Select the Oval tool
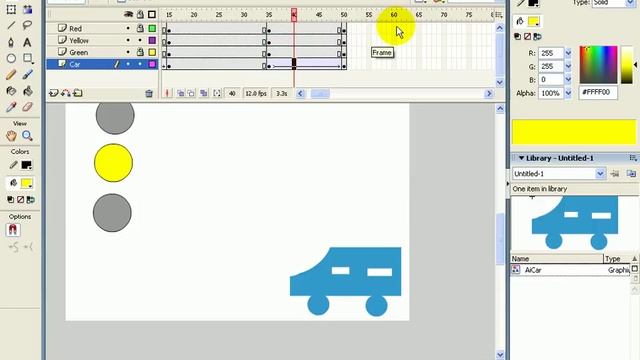 (11, 58)
